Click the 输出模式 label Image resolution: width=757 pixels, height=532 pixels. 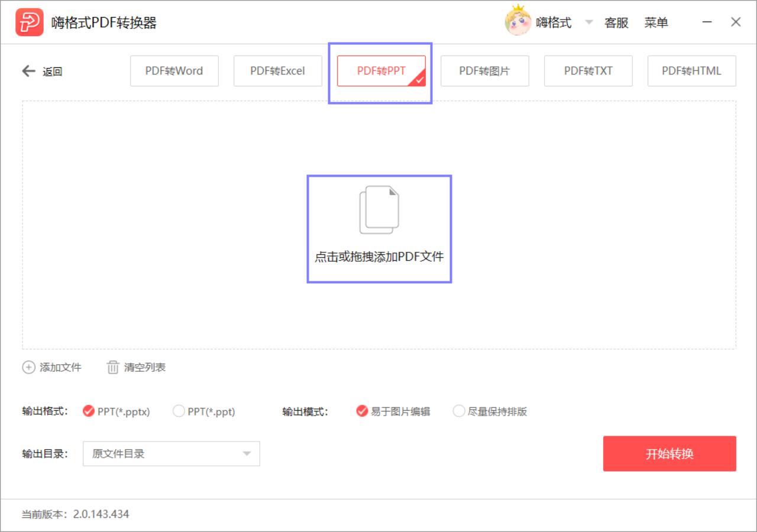point(305,411)
